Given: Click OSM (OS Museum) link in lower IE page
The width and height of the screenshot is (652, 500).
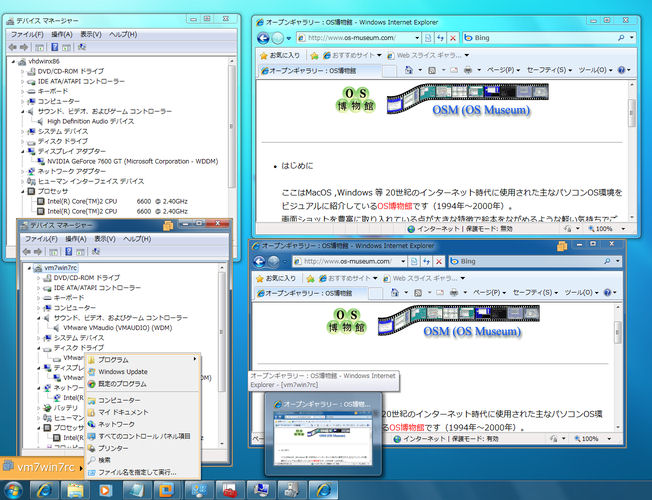Looking at the screenshot, I should (472, 331).
